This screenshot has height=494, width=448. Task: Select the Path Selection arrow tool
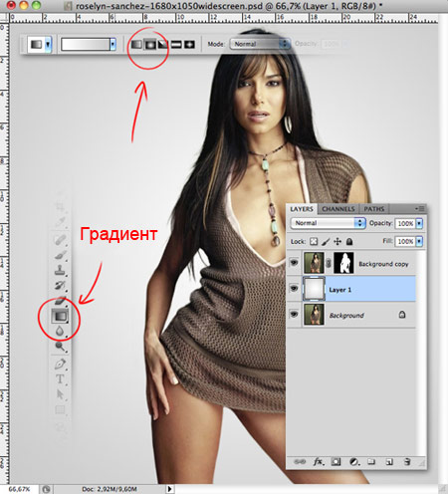coord(60,394)
